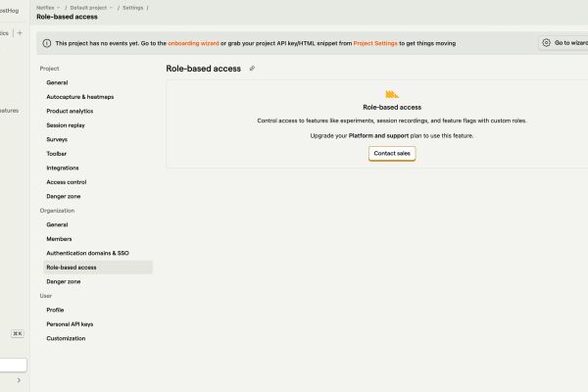Click 'Platform and support' plan text
Screen dimensions: 588x392
(x=378, y=136)
